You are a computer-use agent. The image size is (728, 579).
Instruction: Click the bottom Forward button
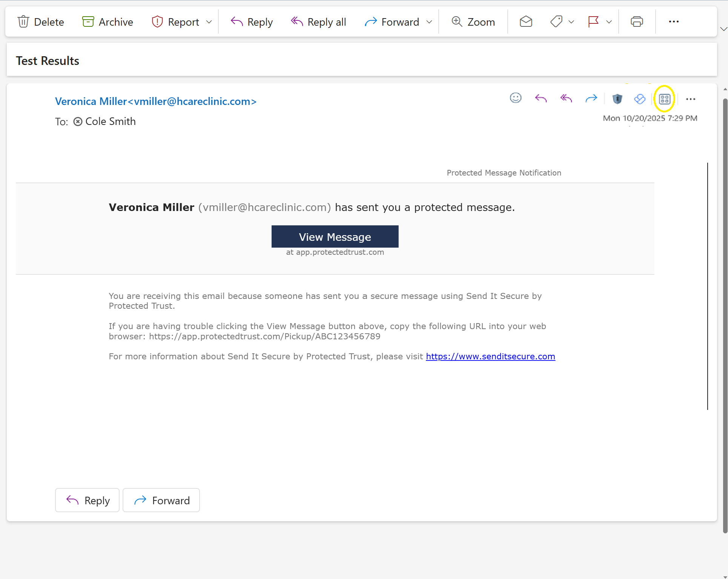click(x=161, y=500)
